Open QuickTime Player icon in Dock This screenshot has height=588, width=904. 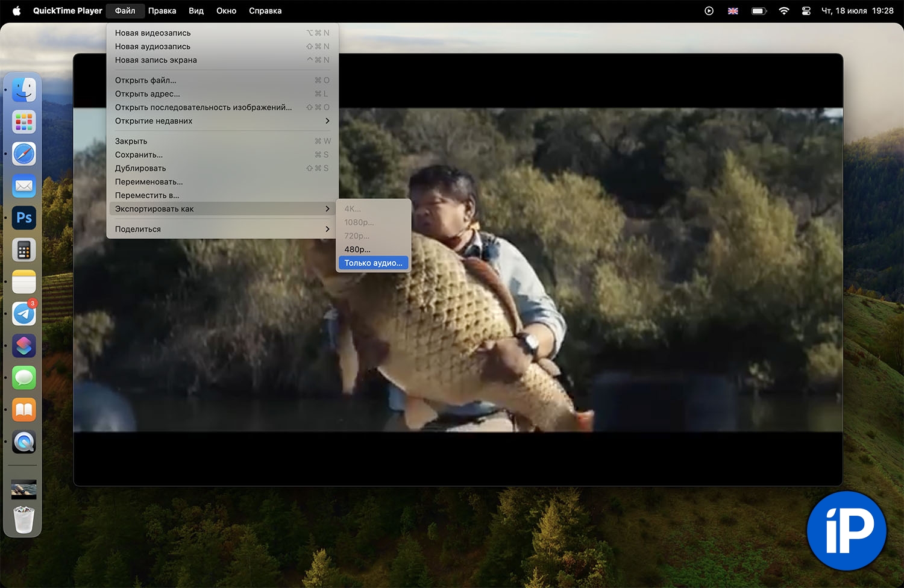point(24,442)
